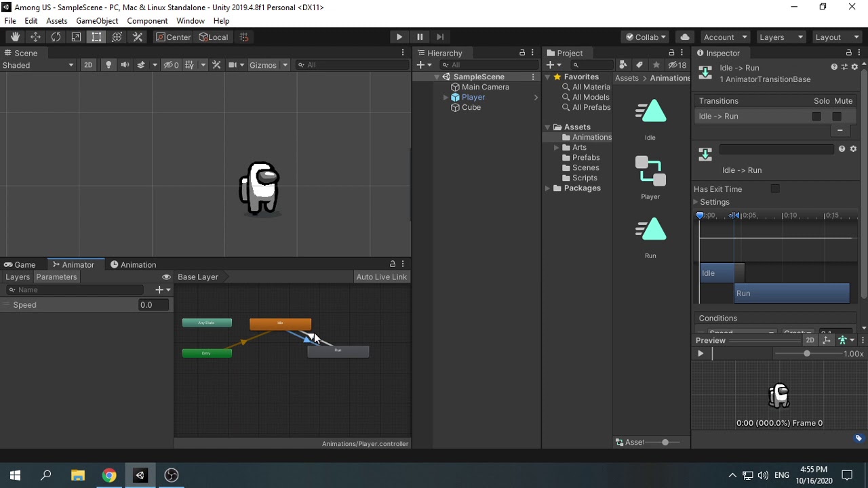The width and height of the screenshot is (868, 488).
Task: Open cloud services panel
Action: pos(685,37)
